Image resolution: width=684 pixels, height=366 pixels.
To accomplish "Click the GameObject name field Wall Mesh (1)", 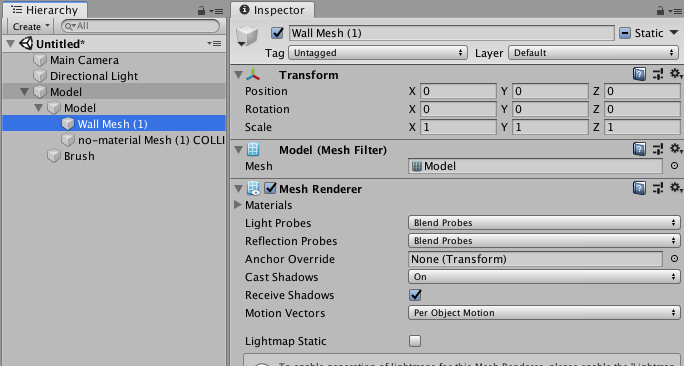I will point(451,33).
